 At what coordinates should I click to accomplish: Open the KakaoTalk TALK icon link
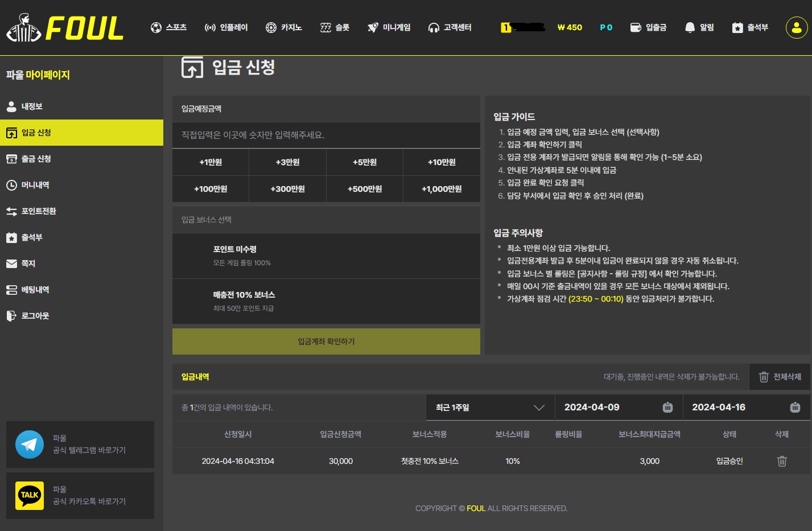[x=30, y=496]
